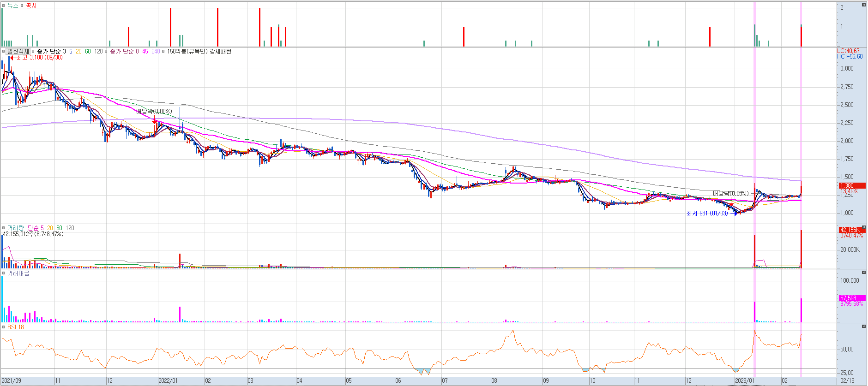Click the red 42,155K volume tag
Image resolution: width=868 pixels, height=386 pixels.
pos(852,230)
